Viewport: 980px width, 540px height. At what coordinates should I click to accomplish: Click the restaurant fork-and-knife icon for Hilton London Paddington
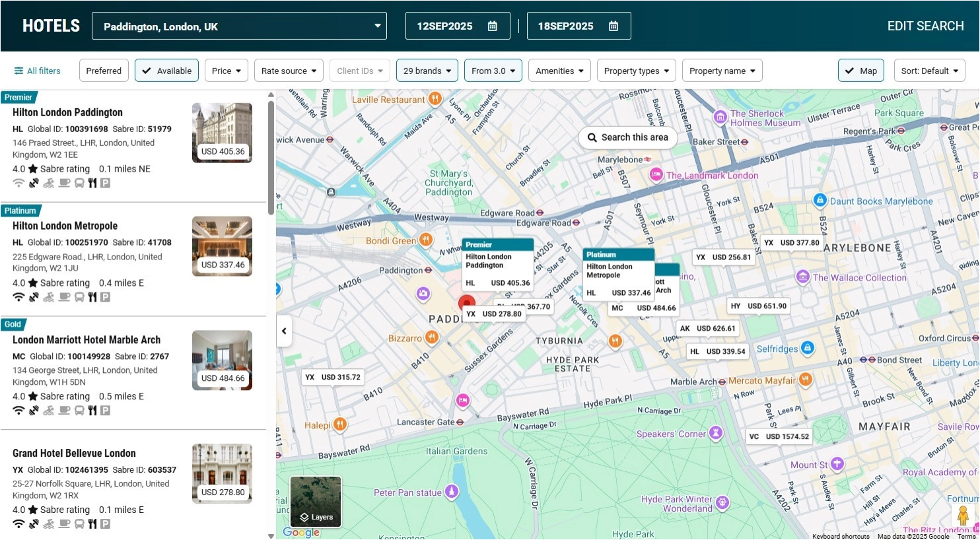92,183
